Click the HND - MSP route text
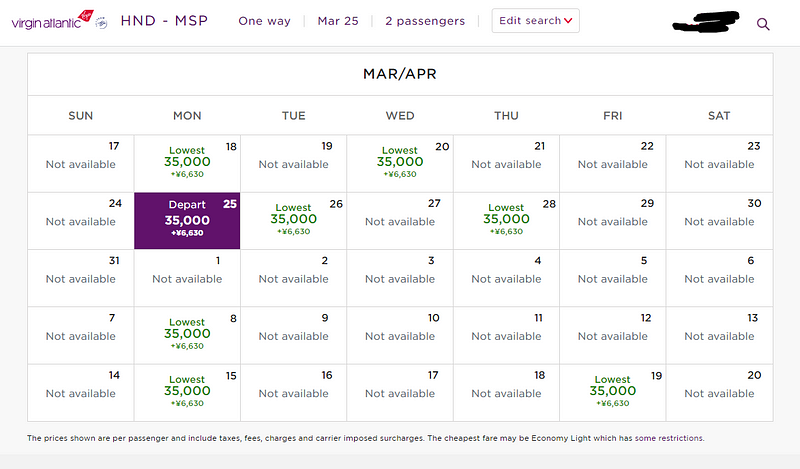800x469 pixels. pyautogui.click(x=164, y=21)
